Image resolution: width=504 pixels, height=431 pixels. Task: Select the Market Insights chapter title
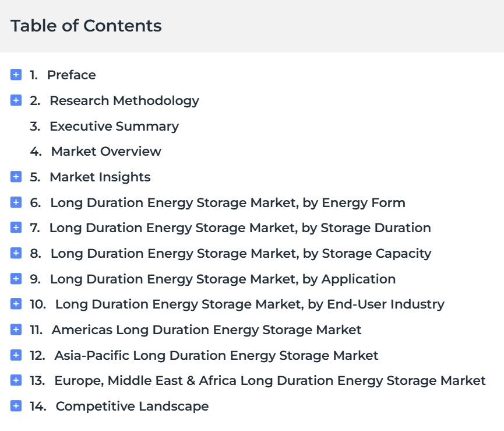point(100,177)
